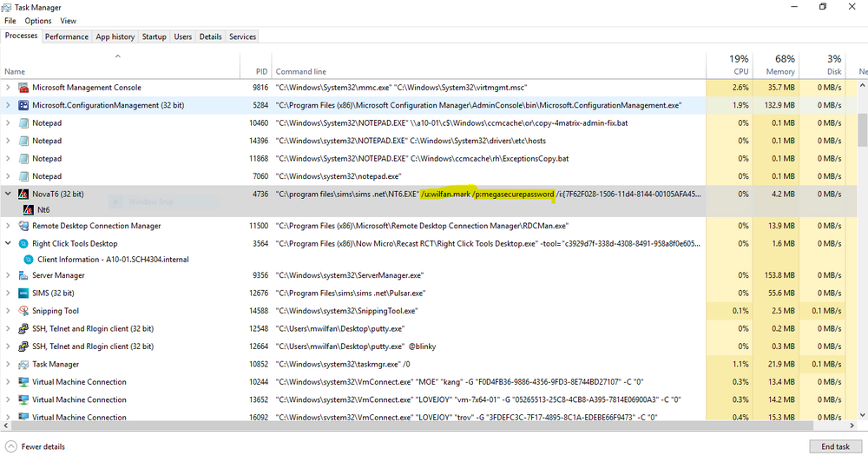
Task: Select the Processes tab
Action: (21, 36)
